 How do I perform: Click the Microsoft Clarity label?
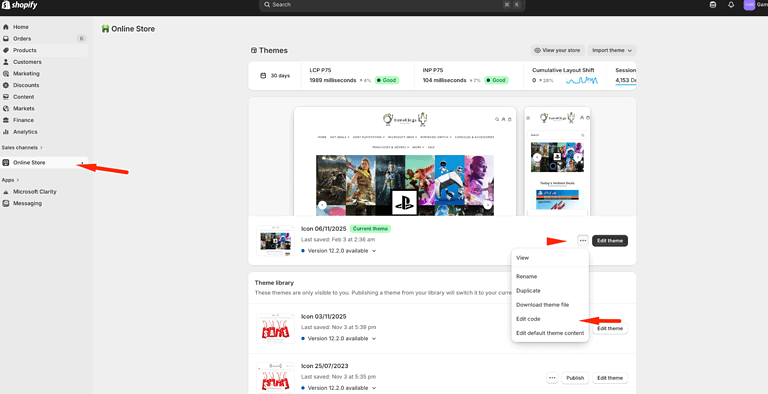(x=35, y=192)
